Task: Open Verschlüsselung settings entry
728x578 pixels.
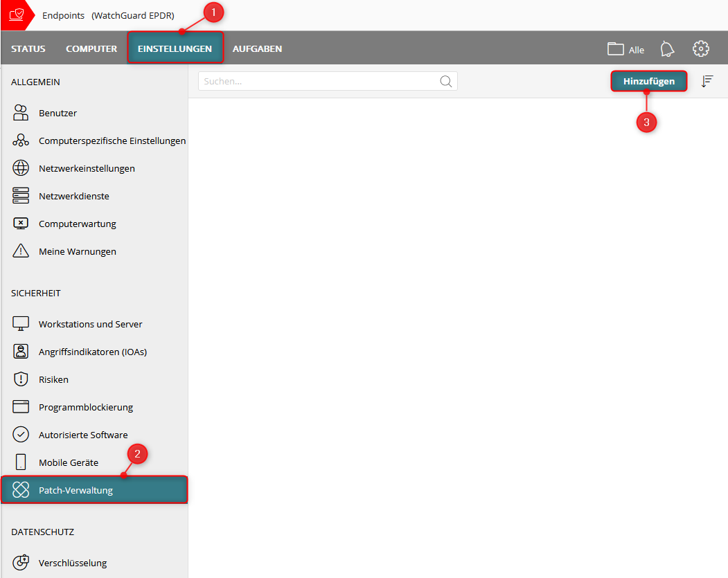Action: (x=73, y=563)
